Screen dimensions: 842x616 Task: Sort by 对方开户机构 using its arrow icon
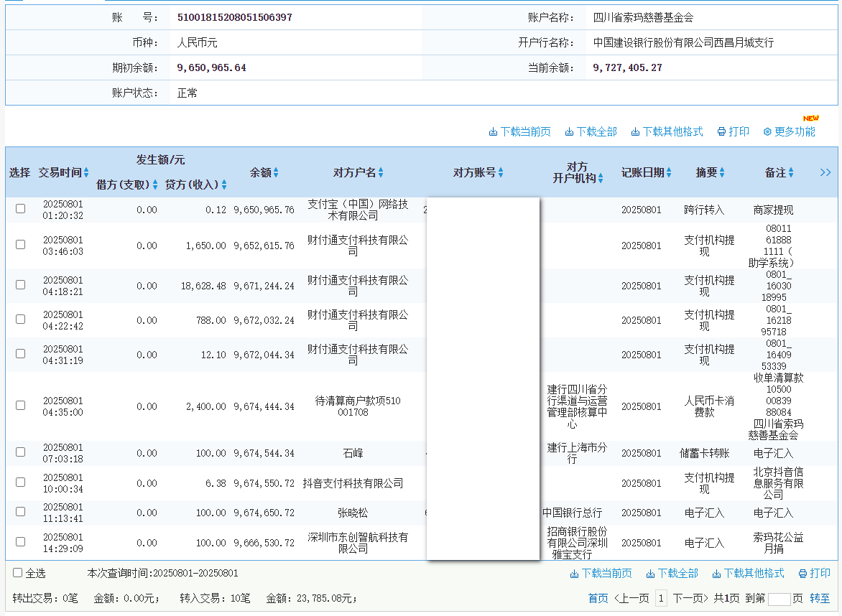pos(601,179)
